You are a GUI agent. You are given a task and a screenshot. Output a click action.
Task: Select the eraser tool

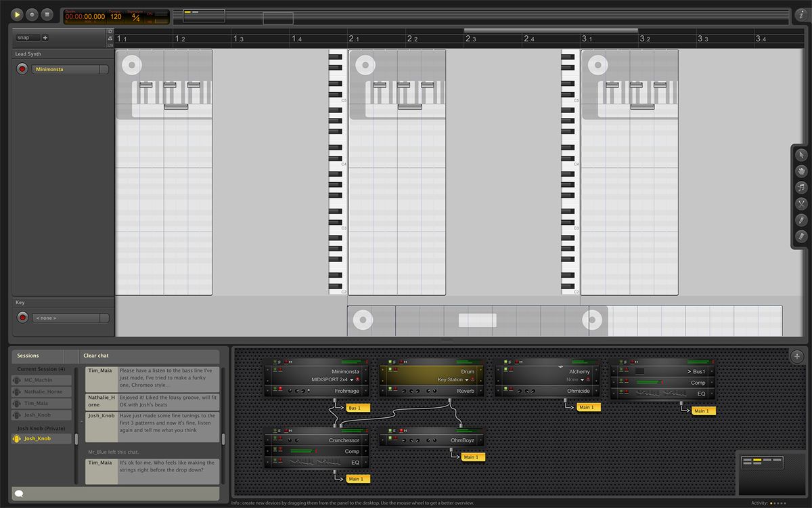[801, 236]
